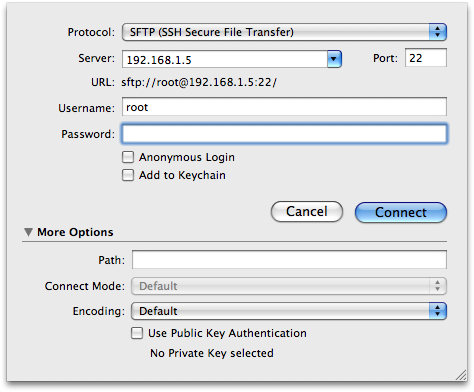Click the window resize grip corner
The width and height of the screenshot is (474, 392).
(x=462, y=375)
